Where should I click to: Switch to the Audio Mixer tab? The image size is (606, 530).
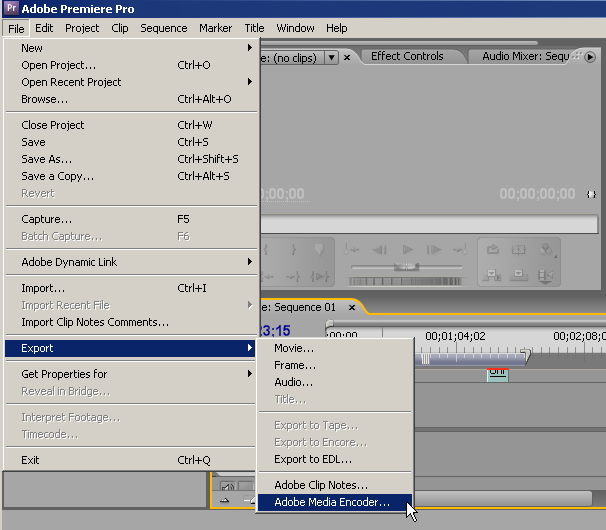pyautogui.click(x=525, y=56)
